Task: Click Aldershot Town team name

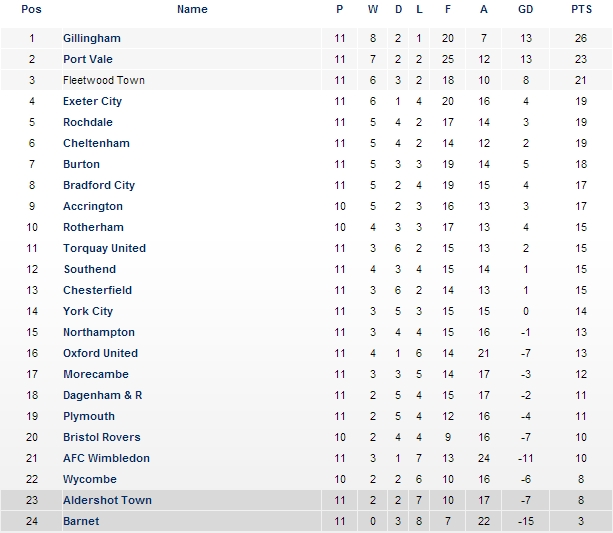Action: (x=107, y=500)
